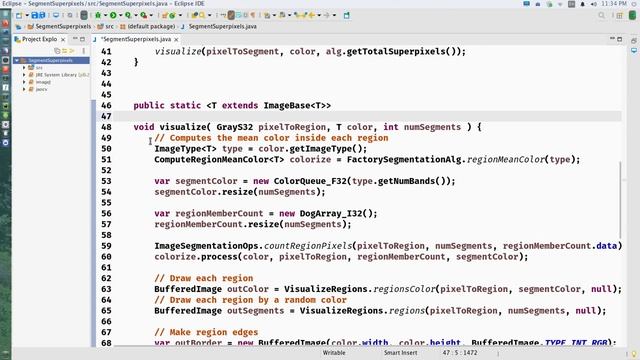The image size is (640, 360).
Task: Click the 'Draw each region' comment
Action: click(x=204, y=278)
